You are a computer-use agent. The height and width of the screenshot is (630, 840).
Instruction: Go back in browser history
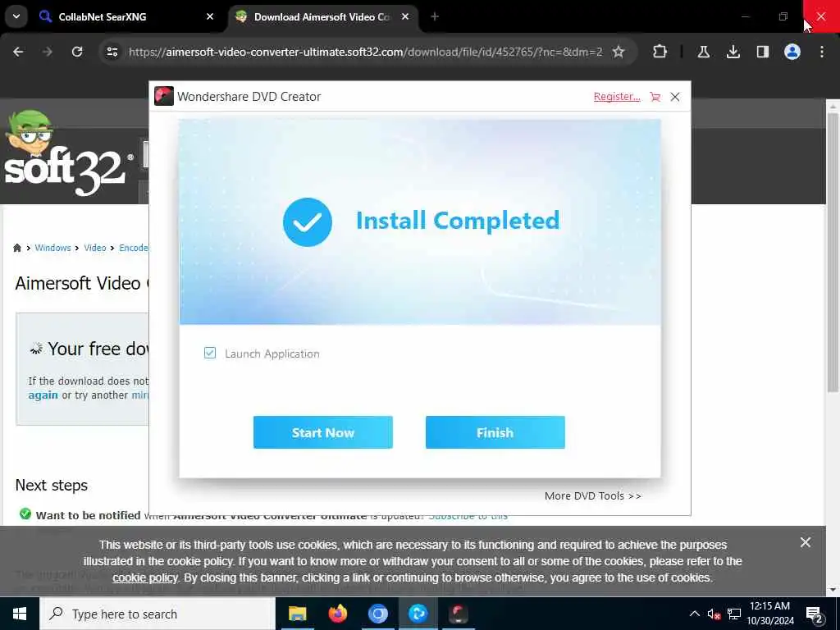click(x=18, y=52)
